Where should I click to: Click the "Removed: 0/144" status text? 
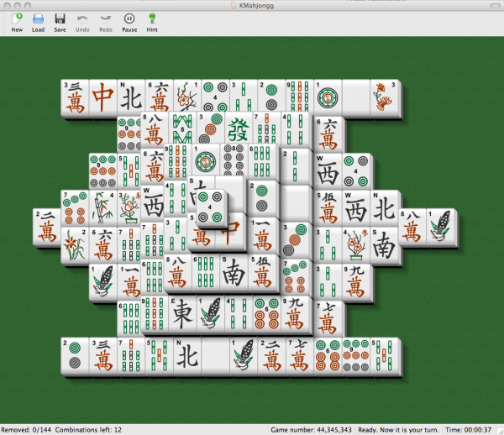click(26, 430)
